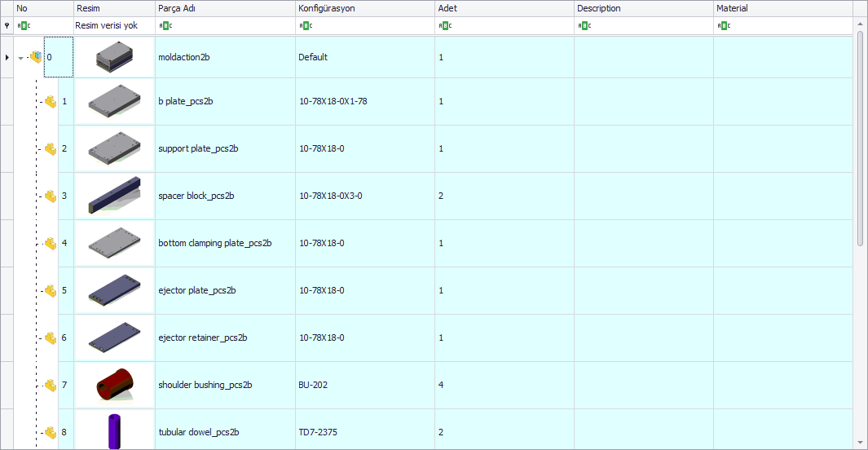868x450 pixels.
Task: Sort by the Konfigürasyon column header
Action: [x=365, y=8]
